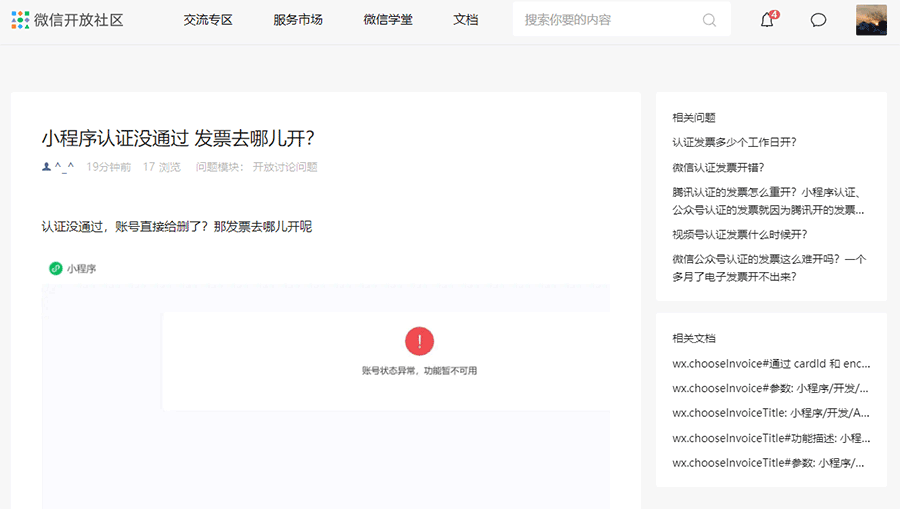
Task: Click 开放讨论问题 module link
Action: pos(285,167)
